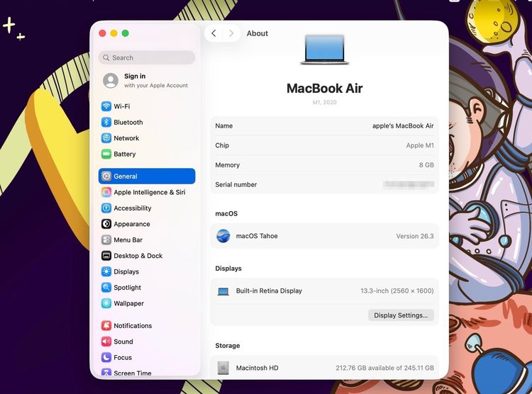Click the "Serial number" row label

235,184
